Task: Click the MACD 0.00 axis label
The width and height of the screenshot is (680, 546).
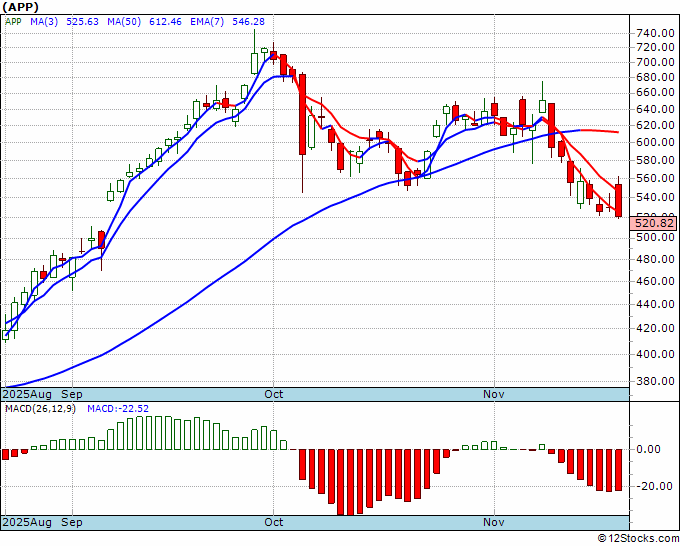Action: (x=650, y=450)
